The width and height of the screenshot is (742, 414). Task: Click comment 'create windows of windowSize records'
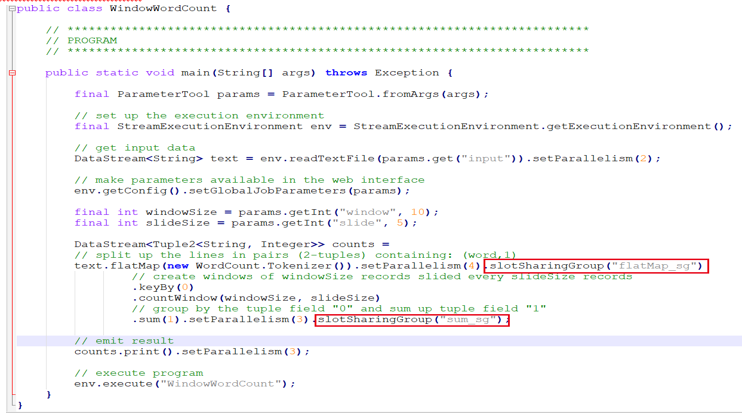(x=381, y=277)
